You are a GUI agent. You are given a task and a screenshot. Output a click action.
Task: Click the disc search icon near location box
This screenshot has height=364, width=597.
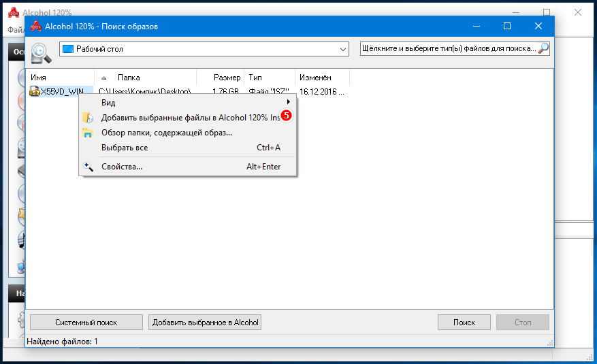point(41,53)
